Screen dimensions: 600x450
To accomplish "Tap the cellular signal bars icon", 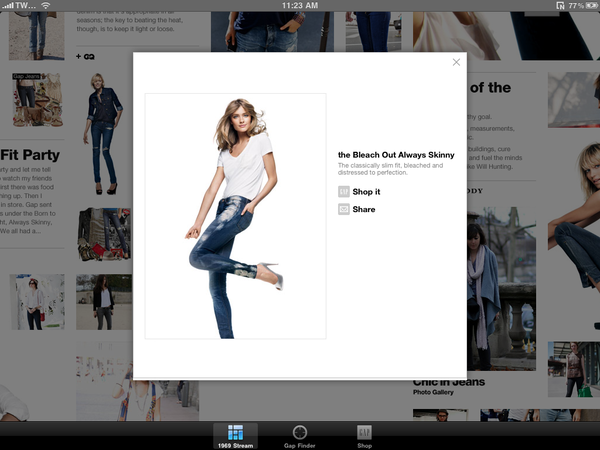I will (x=7, y=5).
